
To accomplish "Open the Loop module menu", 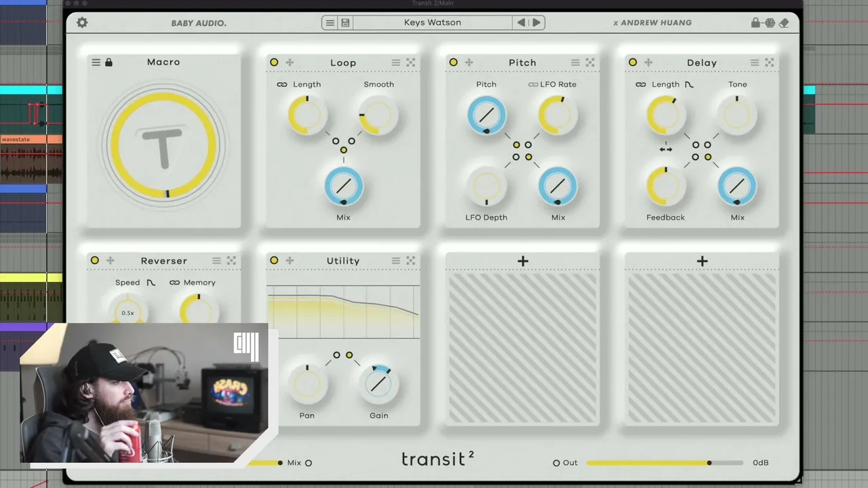I will coord(396,62).
